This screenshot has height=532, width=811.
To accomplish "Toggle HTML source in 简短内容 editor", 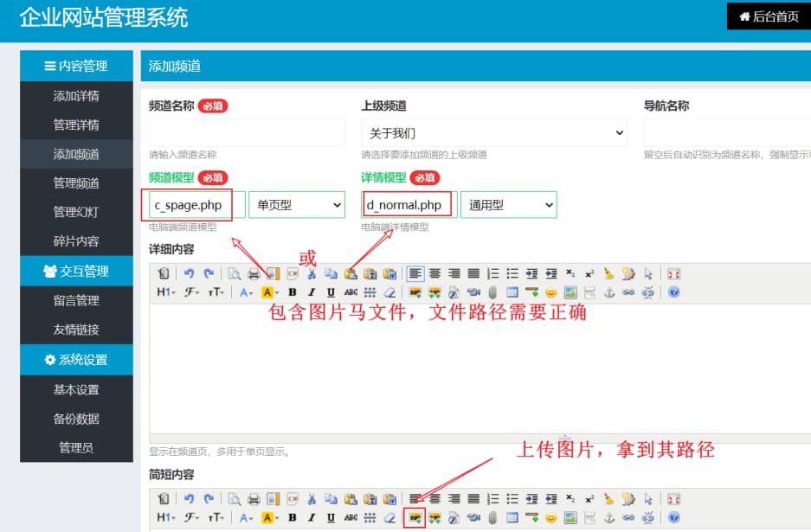I will (164, 499).
